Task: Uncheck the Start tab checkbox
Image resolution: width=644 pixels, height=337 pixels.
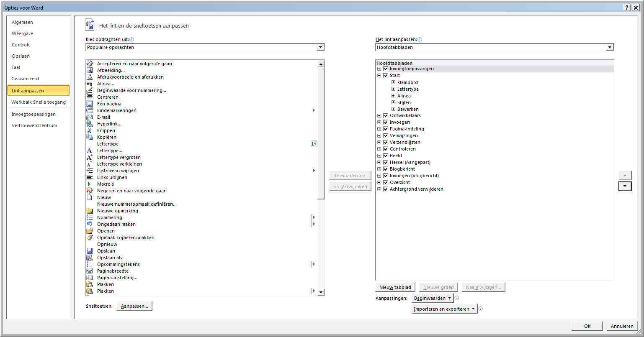Action: point(386,75)
